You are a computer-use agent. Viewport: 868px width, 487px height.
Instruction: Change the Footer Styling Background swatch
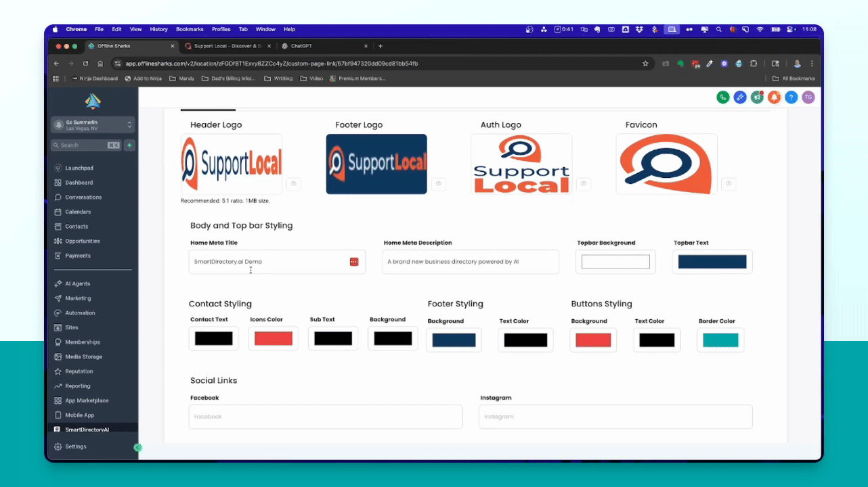coord(454,340)
